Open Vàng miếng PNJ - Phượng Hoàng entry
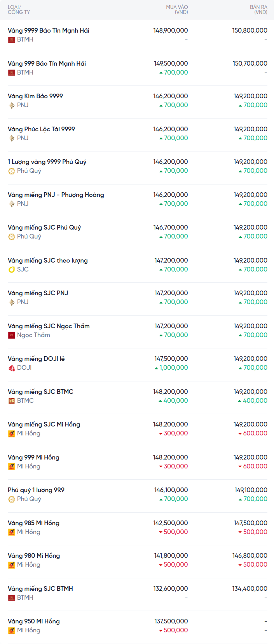The width and height of the screenshot is (274, 644). 56,195
